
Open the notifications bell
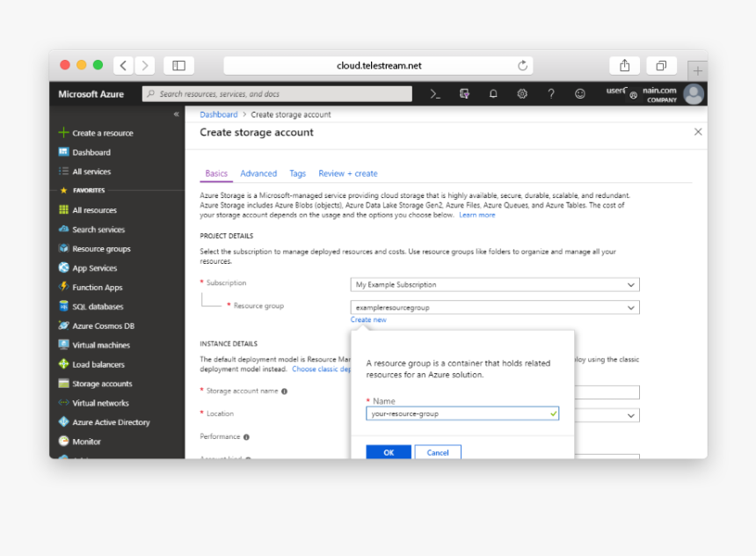point(493,94)
